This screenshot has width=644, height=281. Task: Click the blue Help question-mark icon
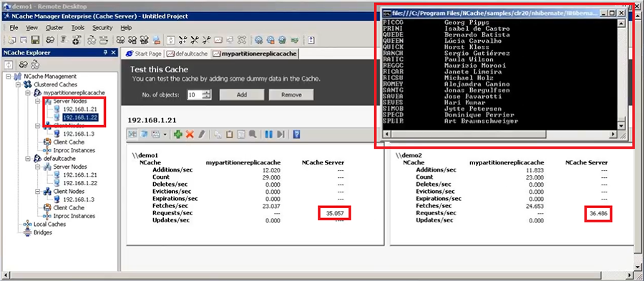coord(296,134)
